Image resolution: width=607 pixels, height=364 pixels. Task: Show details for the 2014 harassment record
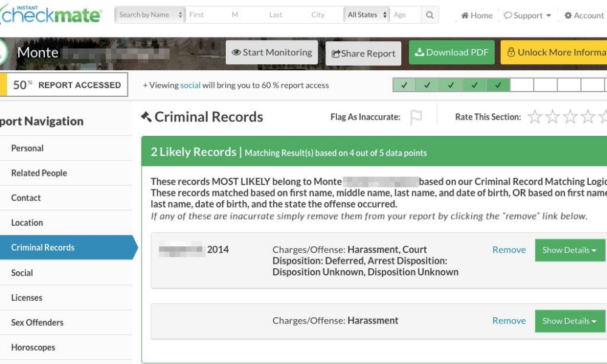[569, 250]
